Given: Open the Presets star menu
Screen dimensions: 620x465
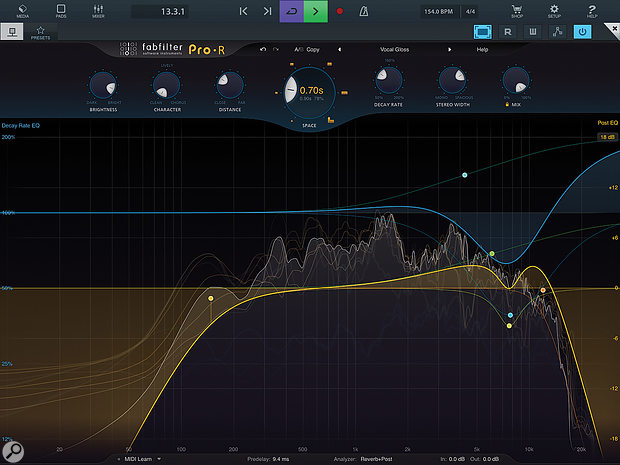Looking at the screenshot, I should [x=40, y=32].
